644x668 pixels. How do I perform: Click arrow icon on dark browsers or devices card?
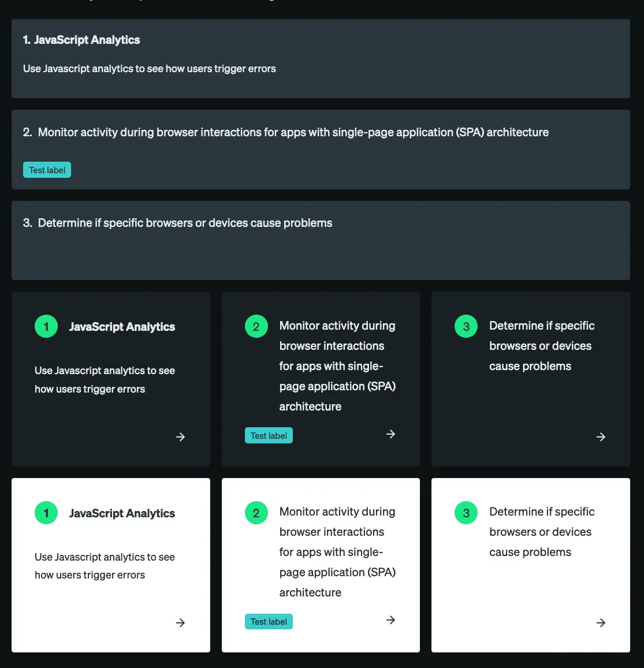(x=601, y=437)
